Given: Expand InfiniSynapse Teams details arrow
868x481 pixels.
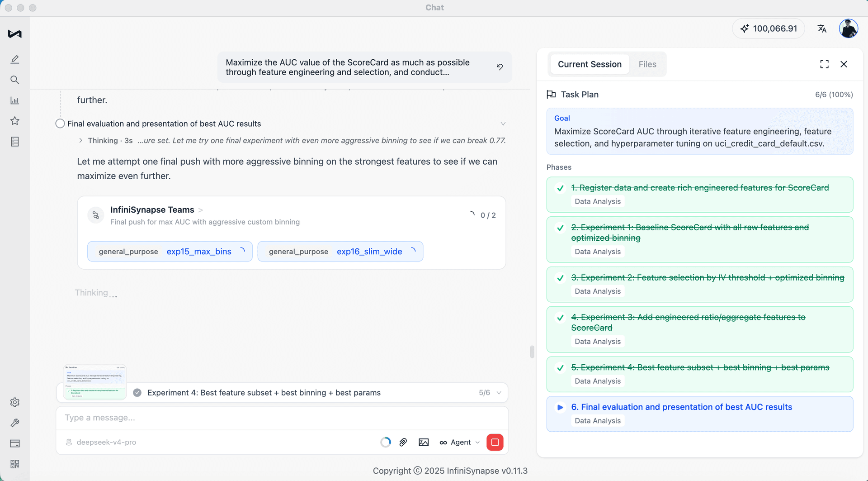Looking at the screenshot, I should tap(201, 210).
